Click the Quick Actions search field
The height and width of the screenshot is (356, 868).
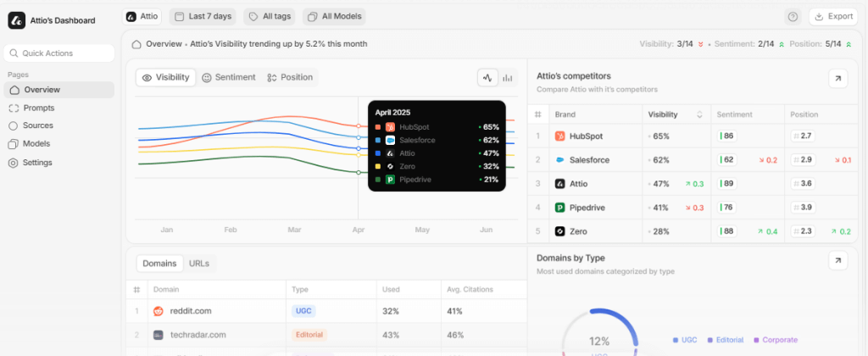pos(59,53)
